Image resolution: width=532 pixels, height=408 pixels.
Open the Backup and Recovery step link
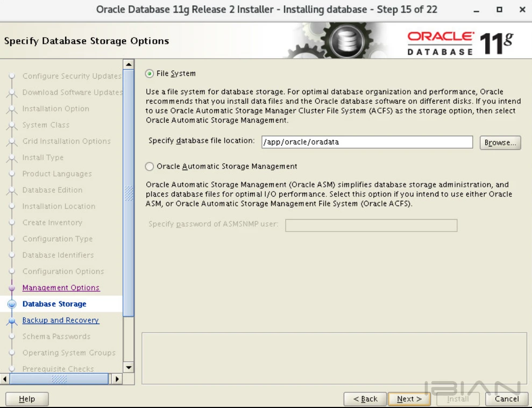pos(61,320)
